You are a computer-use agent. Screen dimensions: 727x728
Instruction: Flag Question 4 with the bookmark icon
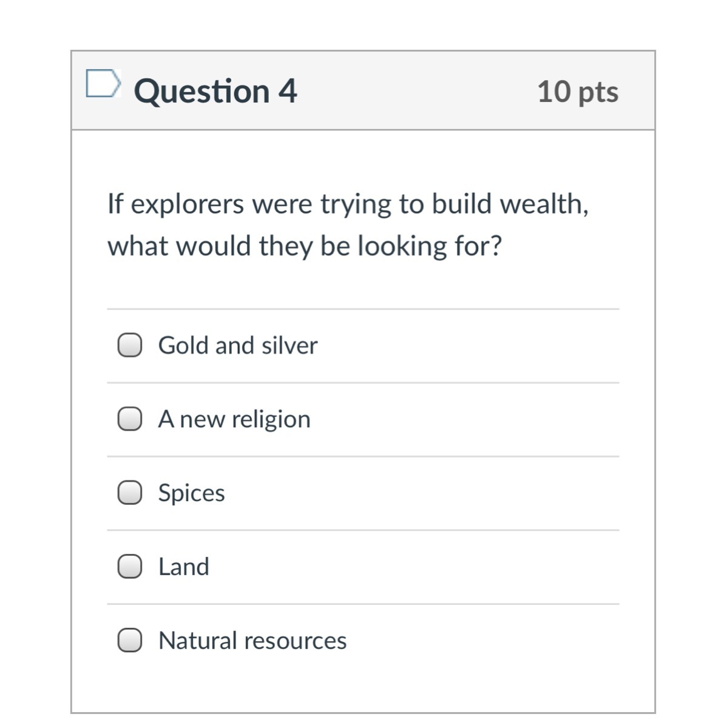[103, 84]
